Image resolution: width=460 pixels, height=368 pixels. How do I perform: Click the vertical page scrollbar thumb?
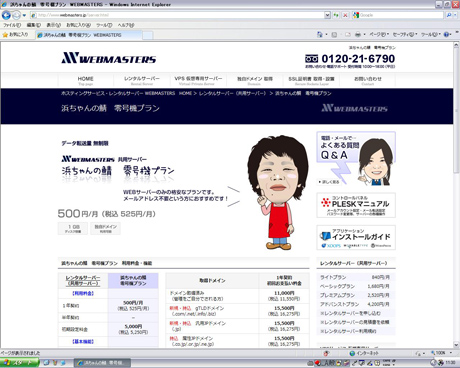456,110
